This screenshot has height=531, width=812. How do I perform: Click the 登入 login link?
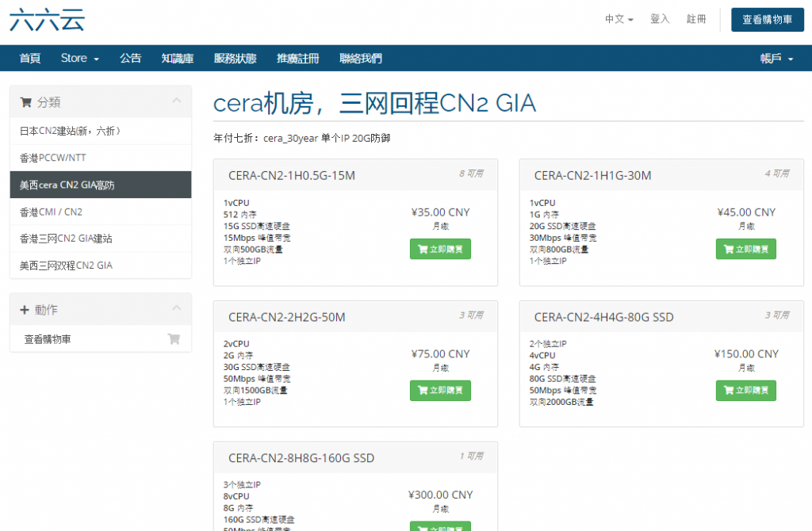tap(660, 19)
